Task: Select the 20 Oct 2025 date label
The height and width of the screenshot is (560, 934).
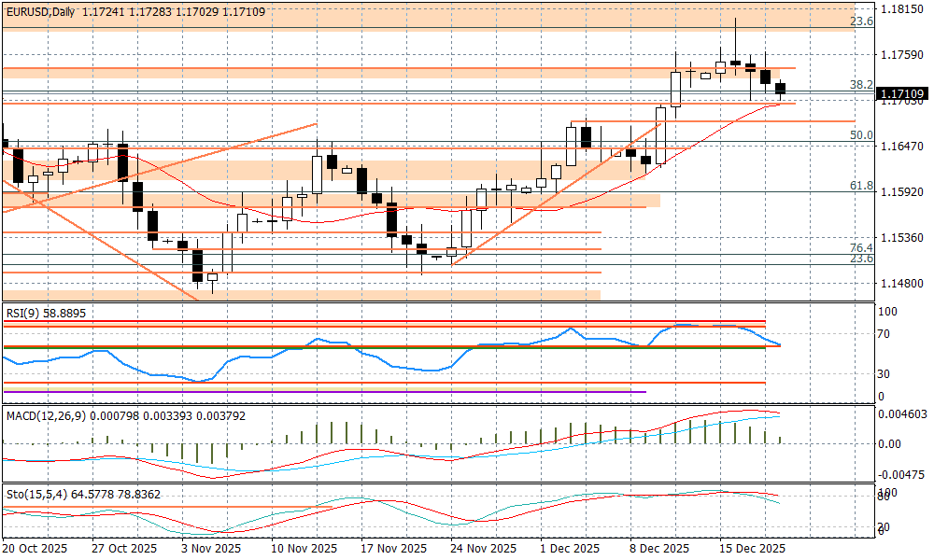Action: tap(35, 548)
